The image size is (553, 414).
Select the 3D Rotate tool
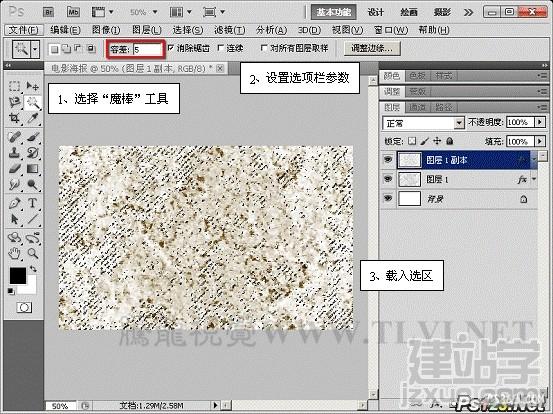pyautogui.click(x=14, y=237)
